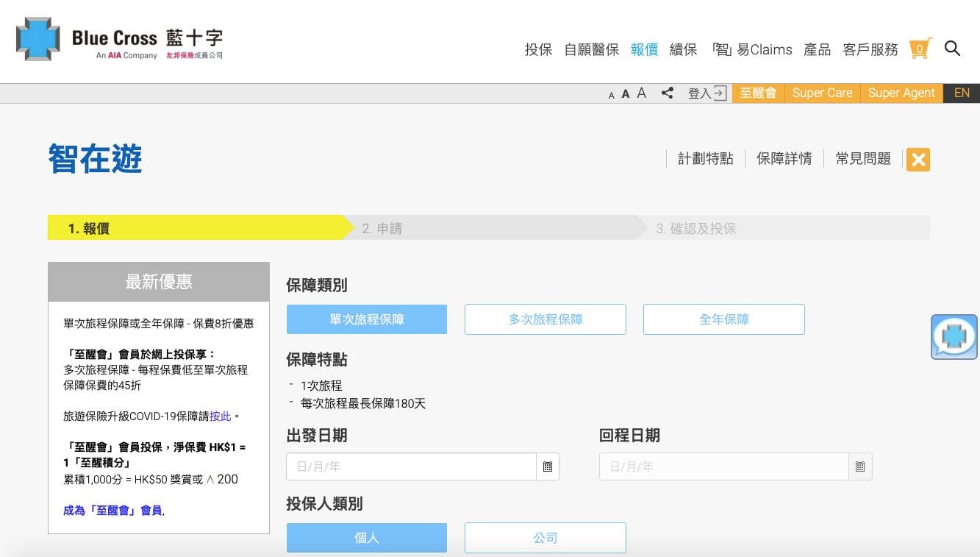Open the 回程日期 calendar picker icon
The image size is (980, 557).
click(x=860, y=466)
